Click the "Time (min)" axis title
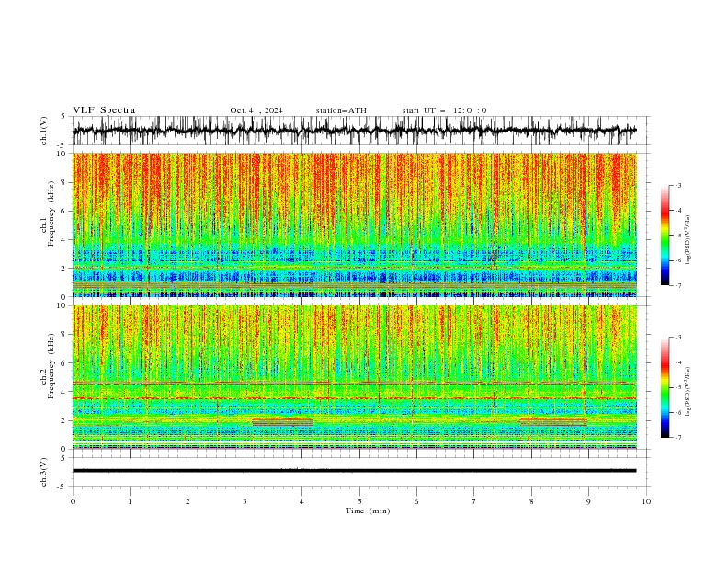 tap(368, 511)
